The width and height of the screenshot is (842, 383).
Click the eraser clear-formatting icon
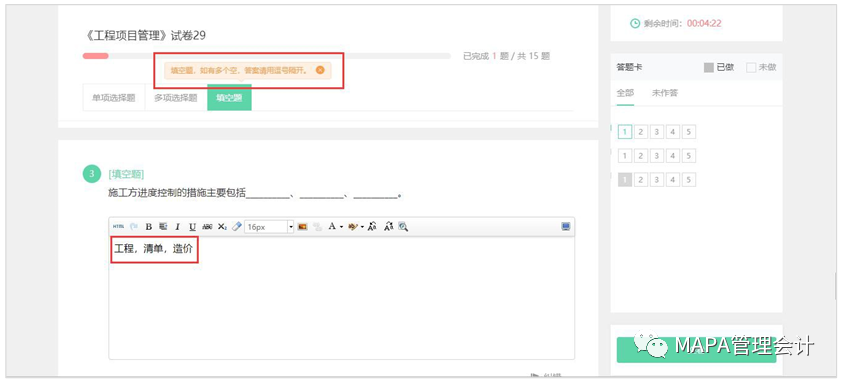tap(237, 227)
